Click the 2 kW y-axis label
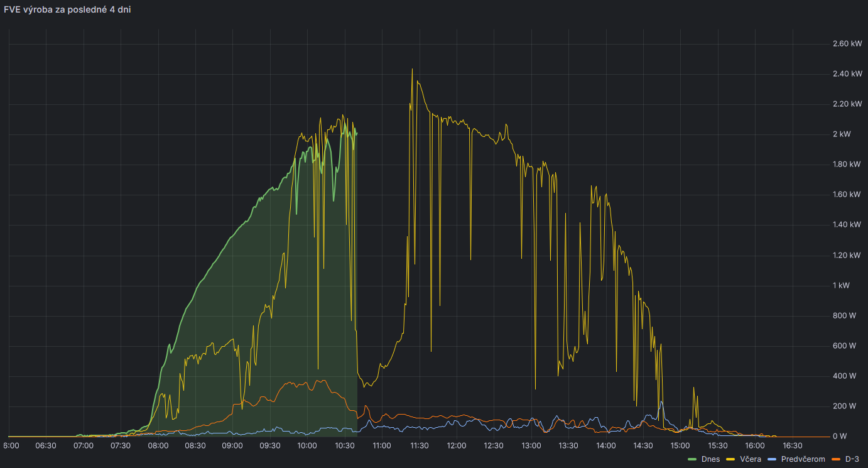This screenshot has height=468, width=868. coord(842,134)
